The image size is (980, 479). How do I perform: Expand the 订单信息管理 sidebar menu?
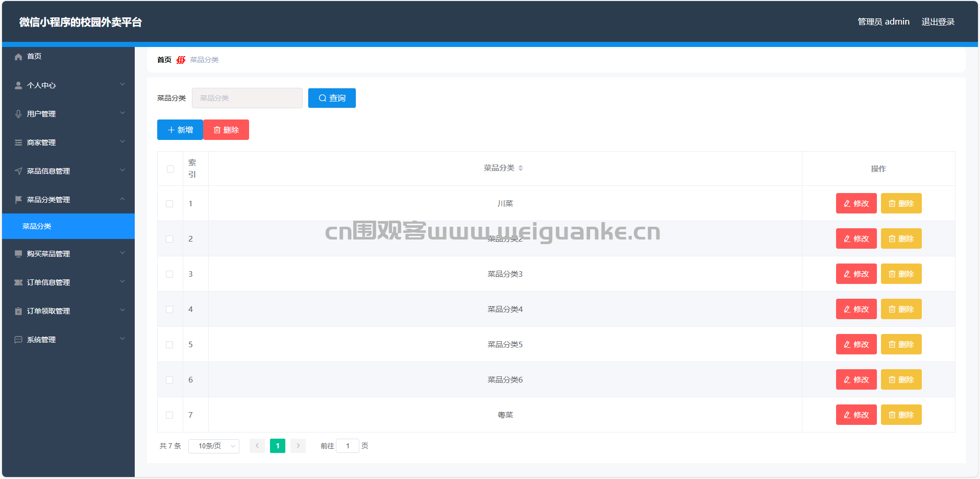click(68, 282)
